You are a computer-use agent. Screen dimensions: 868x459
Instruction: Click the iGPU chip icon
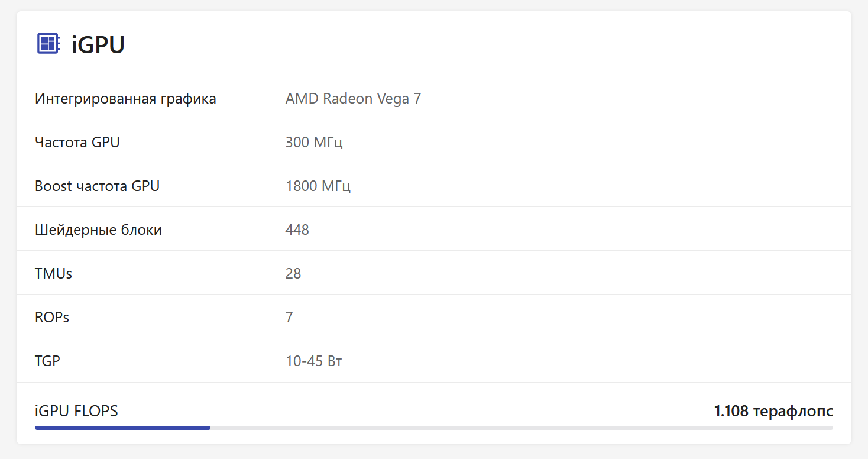click(48, 44)
